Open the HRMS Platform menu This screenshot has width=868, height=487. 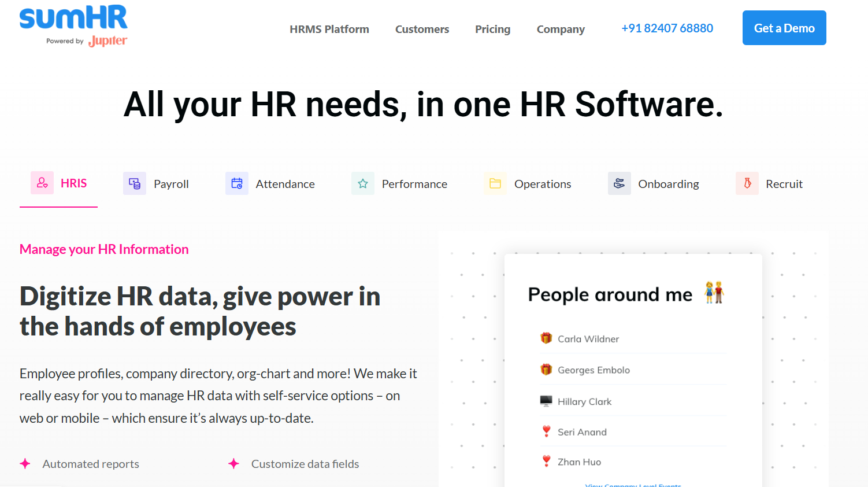[329, 29]
